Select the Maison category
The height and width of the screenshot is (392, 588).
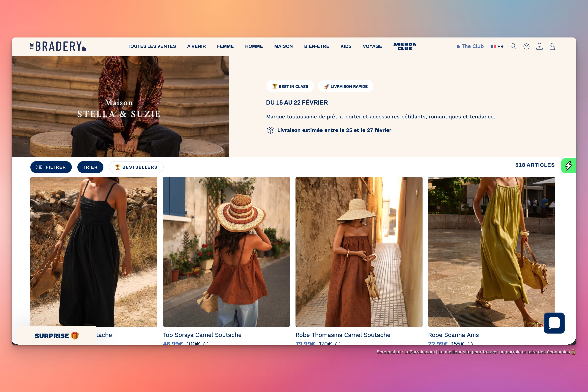click(x=284, y=46)
